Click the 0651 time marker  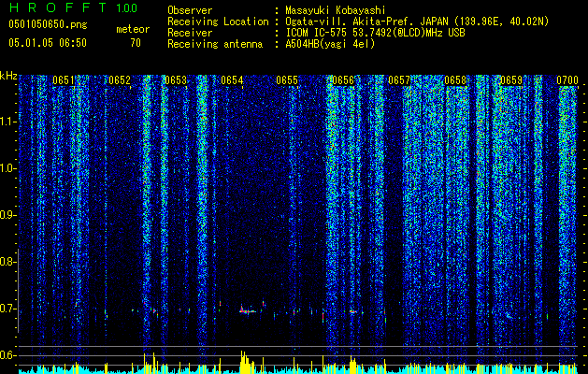[x=64, y=80]
